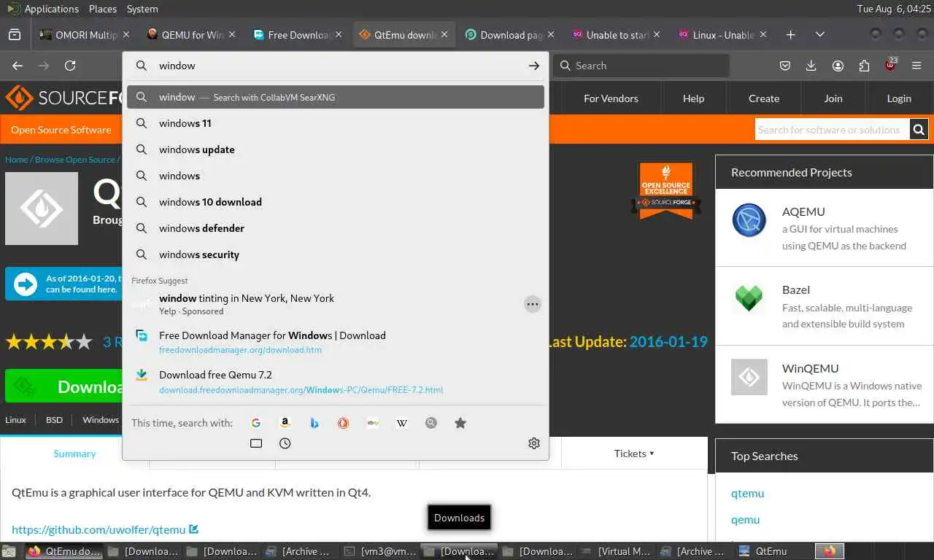Image resolution: width=934 pixels, height=560 pixels.
Task: Open the Firefox downloads panel
Action: pyautogui.click(x=811, y=66)
